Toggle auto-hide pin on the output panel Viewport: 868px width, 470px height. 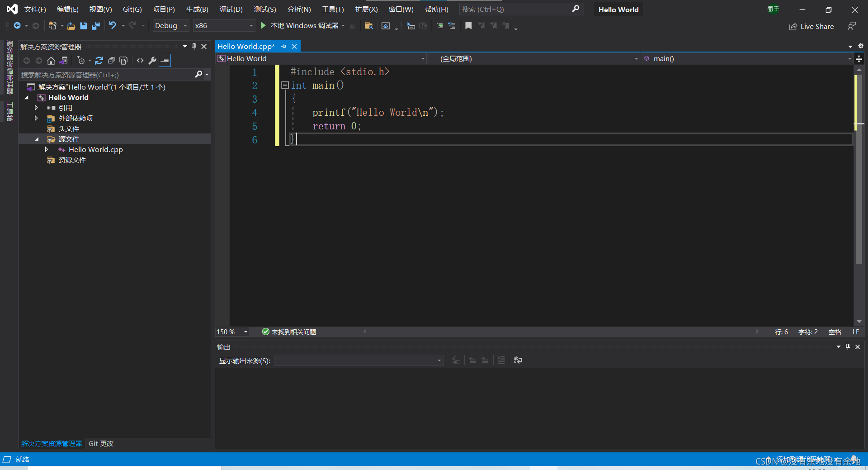(848, 347)
